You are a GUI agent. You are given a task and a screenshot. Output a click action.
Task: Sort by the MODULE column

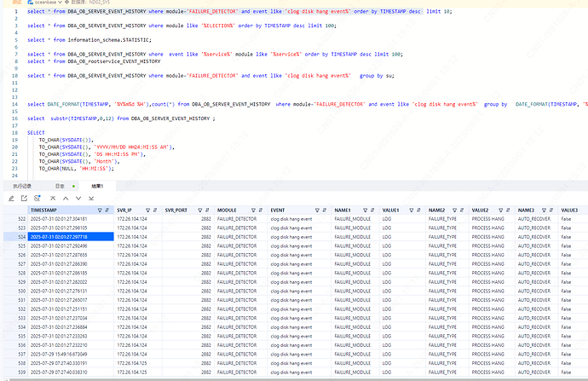[x=261, y=211]
